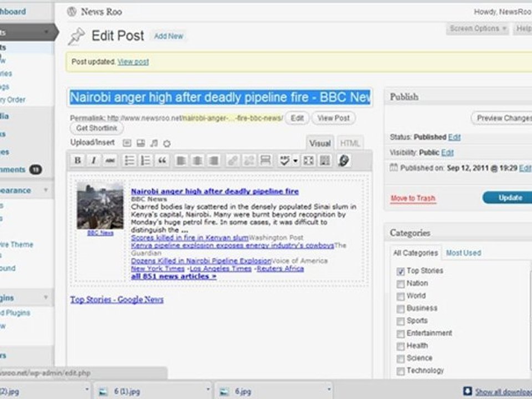This screenshot has width=532, height=399.
Task: Toggle fullscreen editing mode
Action: click(x=309, y=161)
